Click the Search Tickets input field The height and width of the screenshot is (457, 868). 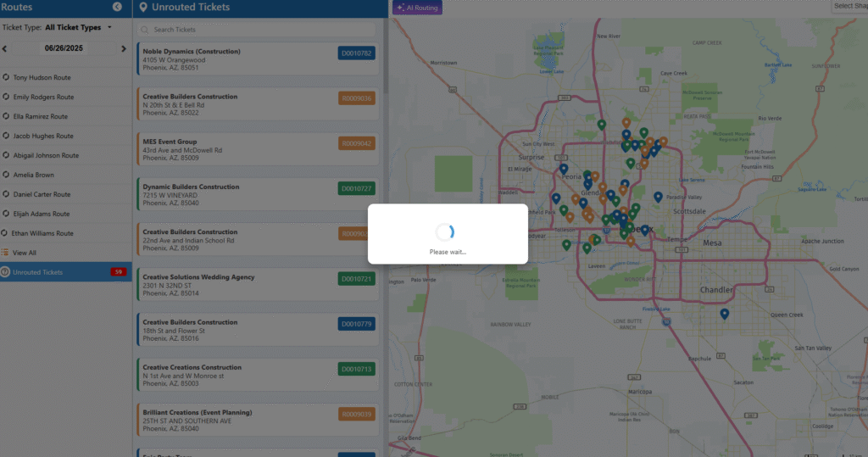(x=258, y=30)
